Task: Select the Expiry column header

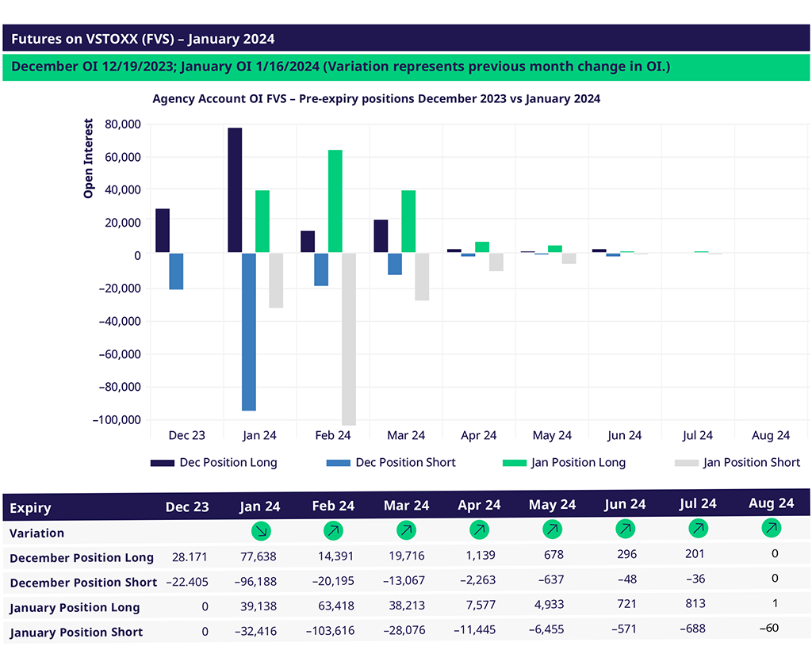Action: point(30,508)
